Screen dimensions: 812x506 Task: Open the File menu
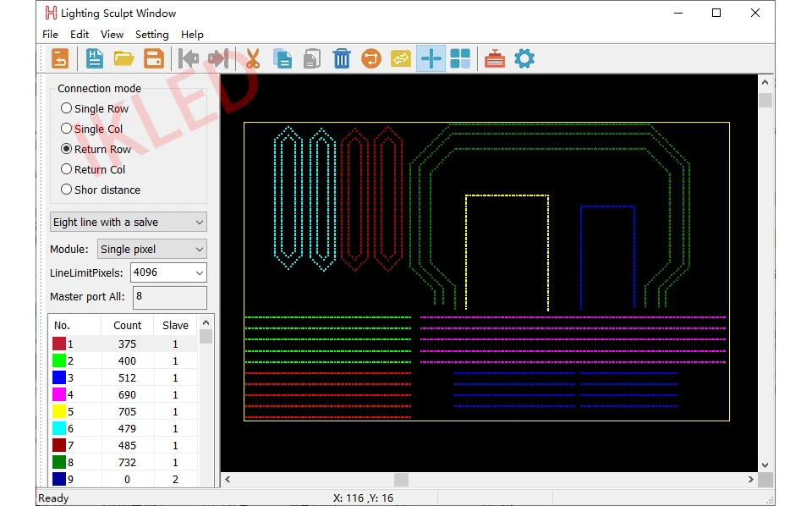pos(50,34)
